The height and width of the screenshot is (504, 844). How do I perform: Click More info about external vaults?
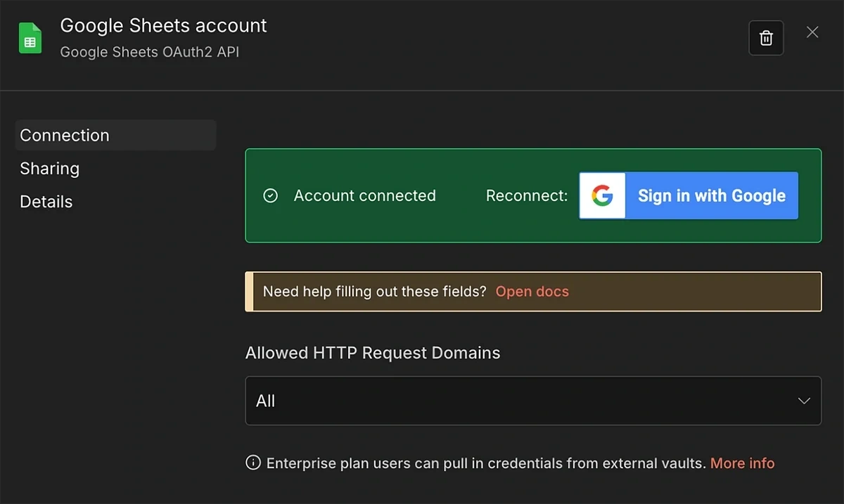tap(742, 463)
